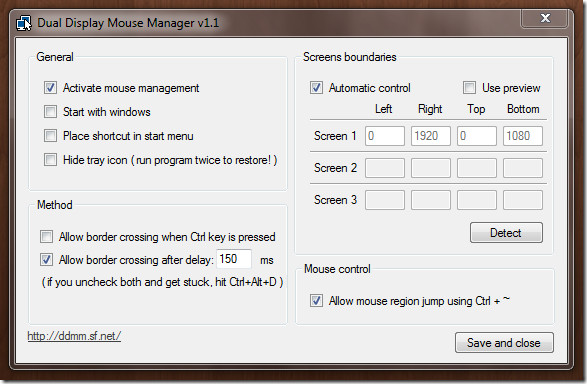The height and width of the screenshot is (384, 587).
Task: Uncheck Activate mouse management
Action: click(x=50, y=88)
